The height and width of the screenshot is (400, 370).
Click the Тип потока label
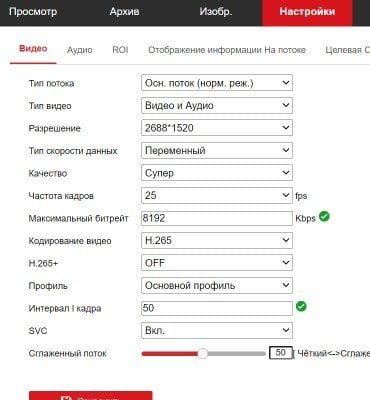coord(51,83)
